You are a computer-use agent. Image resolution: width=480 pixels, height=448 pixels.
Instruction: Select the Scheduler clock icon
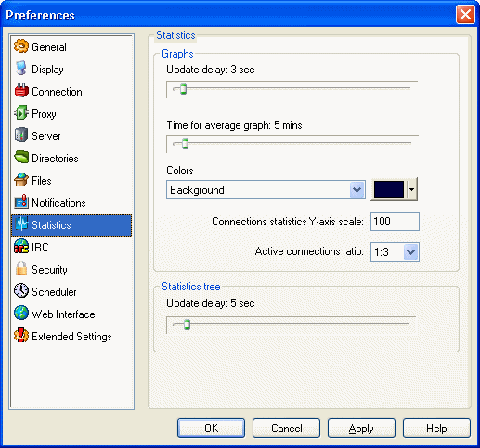click(x=21, y=291)
